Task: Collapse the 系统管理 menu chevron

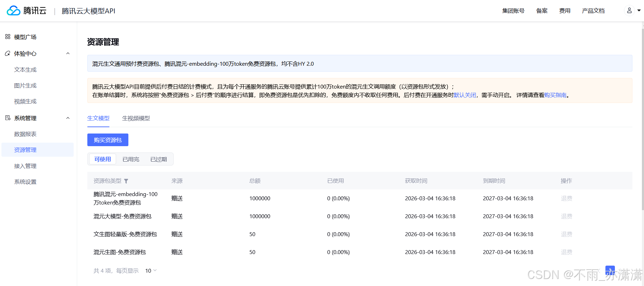Action: coord(68,118)
